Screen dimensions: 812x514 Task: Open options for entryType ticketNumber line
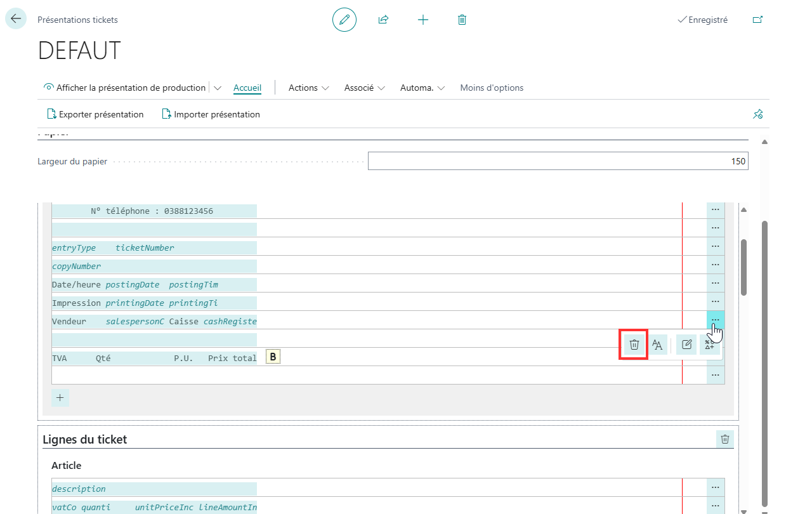click(x=716, y=246)
